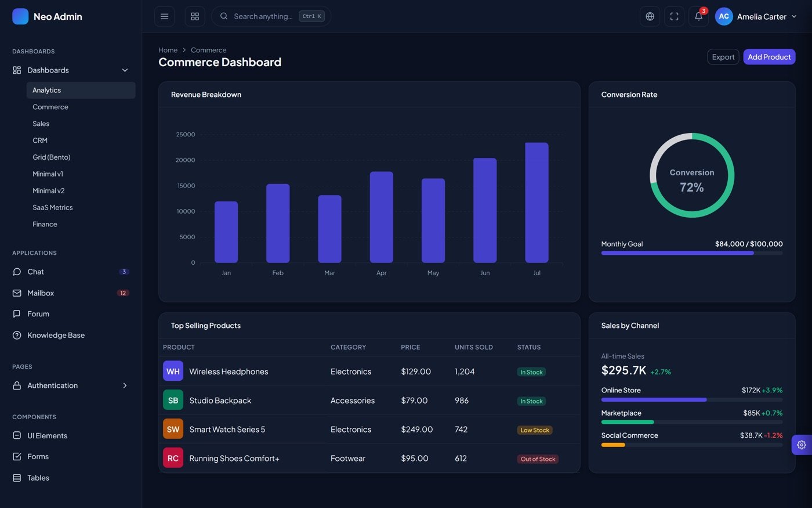Toggle the sidebar with the hamburger icon
The height and width of the screenshot is (508, 812).
tap(165, 16)
